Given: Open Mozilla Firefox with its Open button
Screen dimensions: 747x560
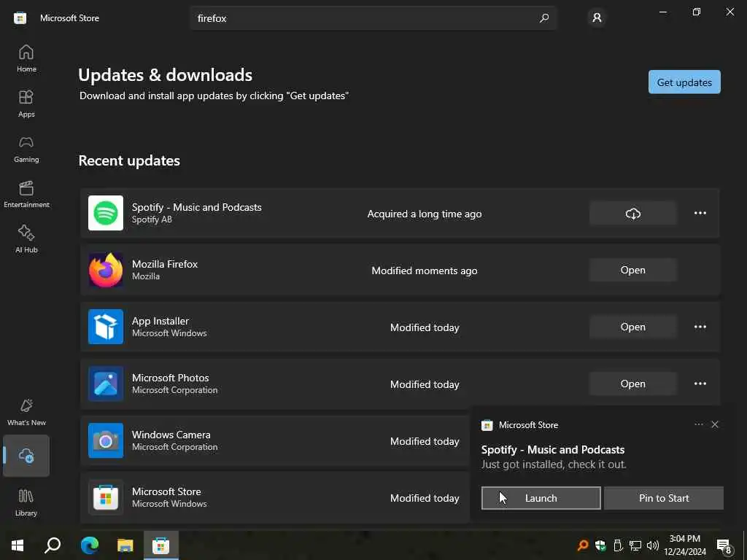Looking at the screenshot, I should 632,270.
